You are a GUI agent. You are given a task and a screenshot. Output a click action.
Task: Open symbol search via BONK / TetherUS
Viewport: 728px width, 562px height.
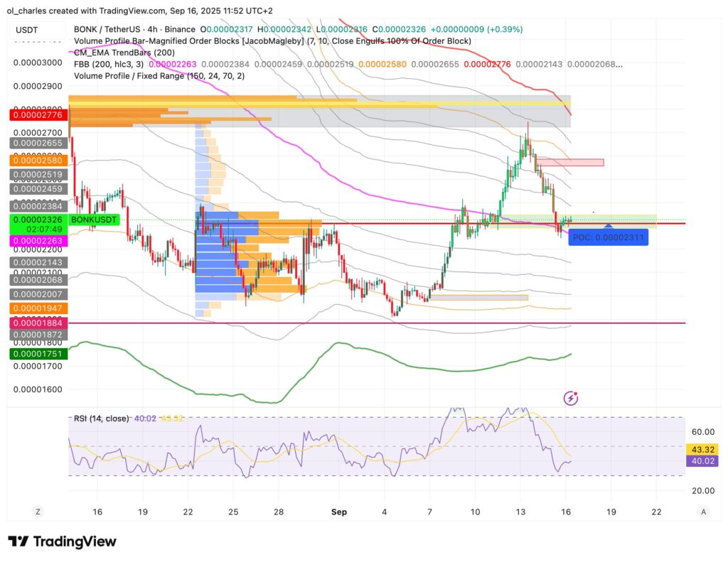point(107,29)
